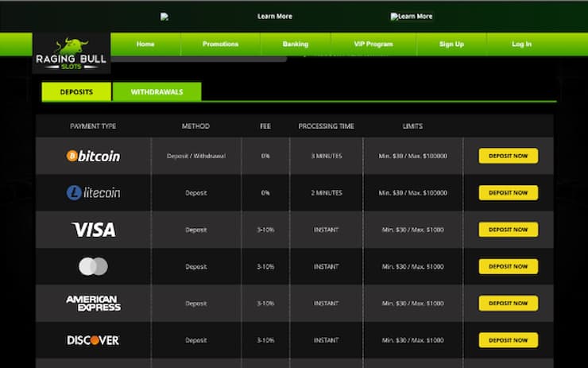Image resolution: width=588 pixels, height=368 pixels.
Task: Click Bitcoin's Deposit / Withdrawal method cell
Action: pyautogui.click(x=196, y=156)
